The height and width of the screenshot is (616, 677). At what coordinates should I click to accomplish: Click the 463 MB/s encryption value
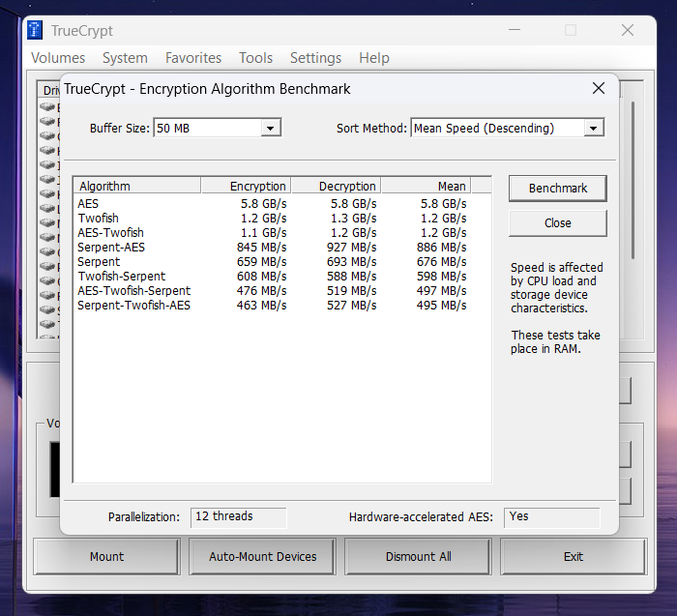click(x=262, y=306)
